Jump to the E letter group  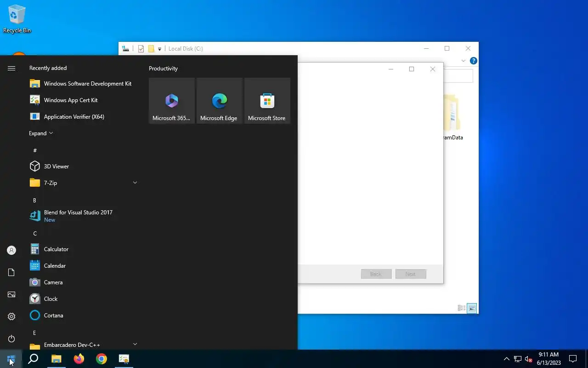34,333
